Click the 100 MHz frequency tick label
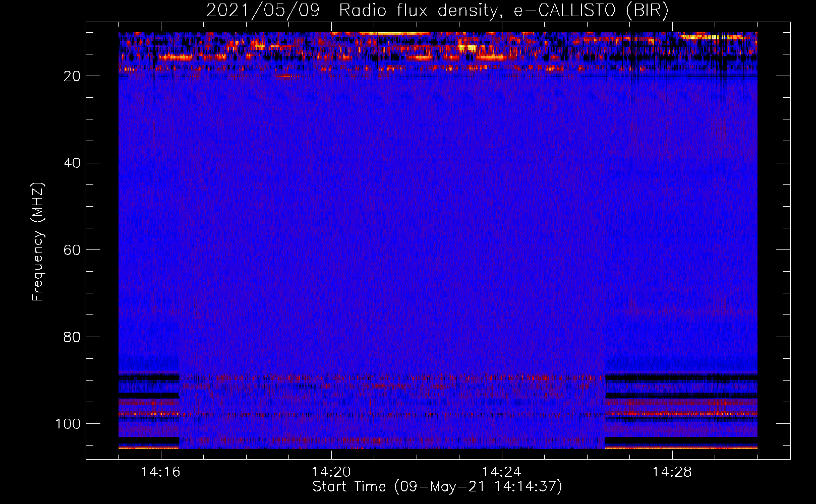 point(68,424)
